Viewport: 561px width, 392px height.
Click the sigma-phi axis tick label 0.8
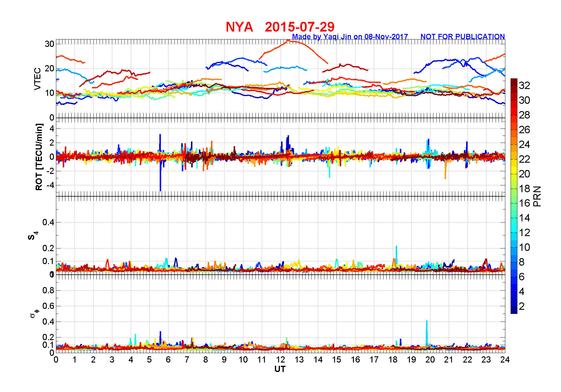click(48, 290)
